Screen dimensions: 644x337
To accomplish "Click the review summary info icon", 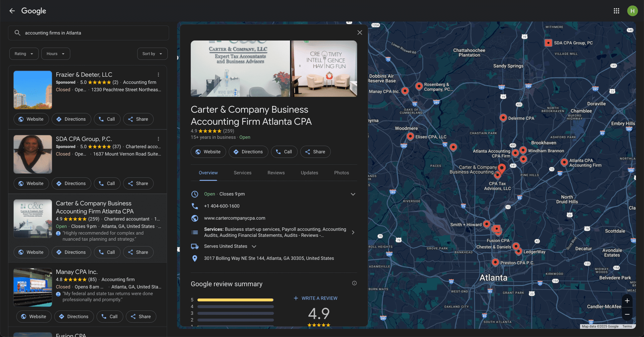I will tap(355, 283).
